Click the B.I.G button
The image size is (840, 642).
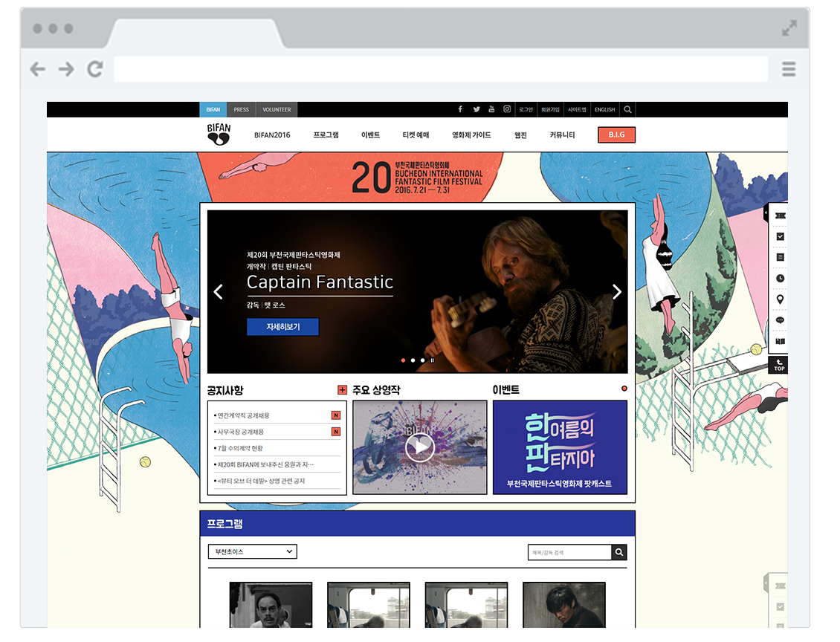[x=616, y=135]
